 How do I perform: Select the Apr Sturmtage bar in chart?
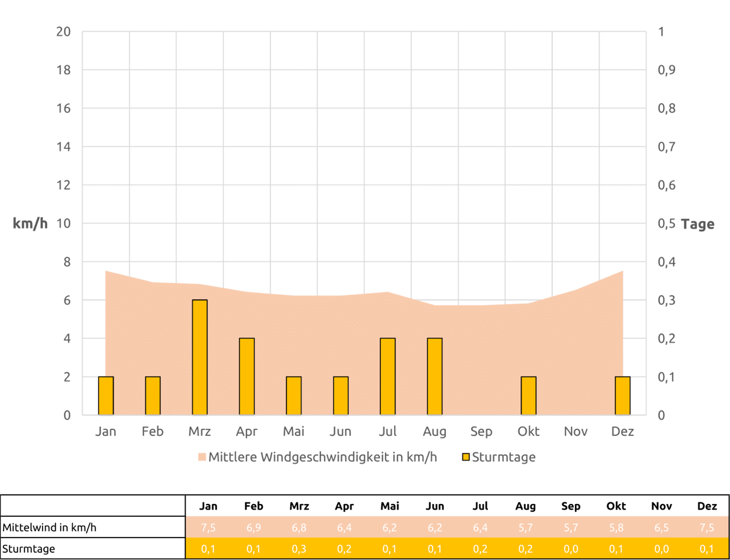pos(246,376)
